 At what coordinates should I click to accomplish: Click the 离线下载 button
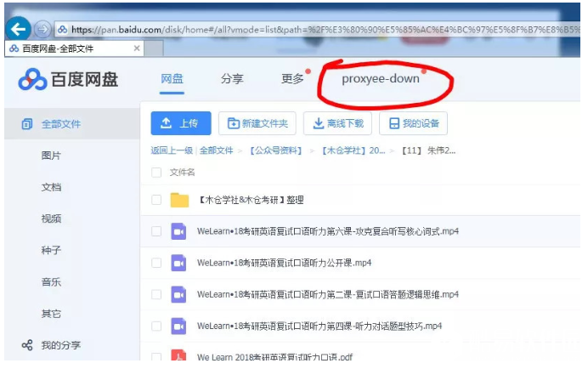click(x=337, y=123)
